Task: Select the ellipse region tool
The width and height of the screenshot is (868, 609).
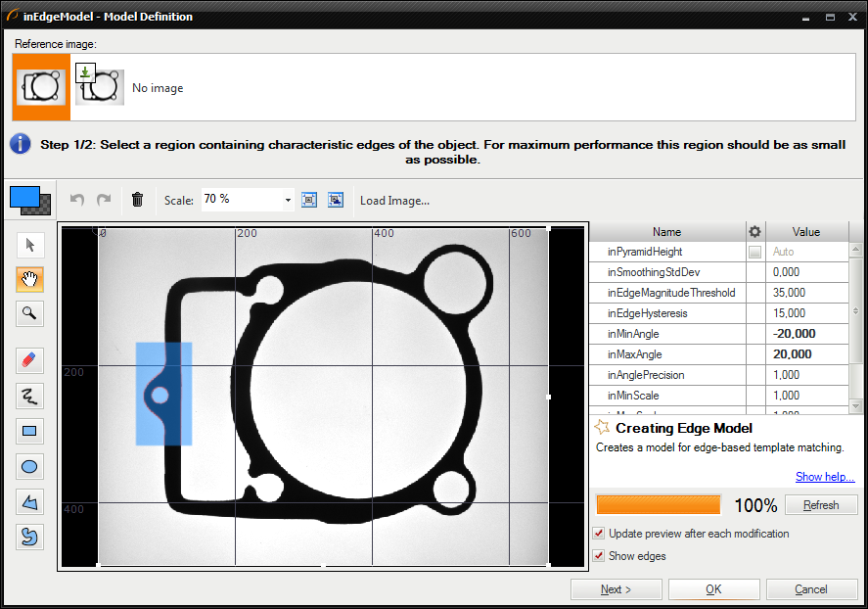Action: [30, 466]
